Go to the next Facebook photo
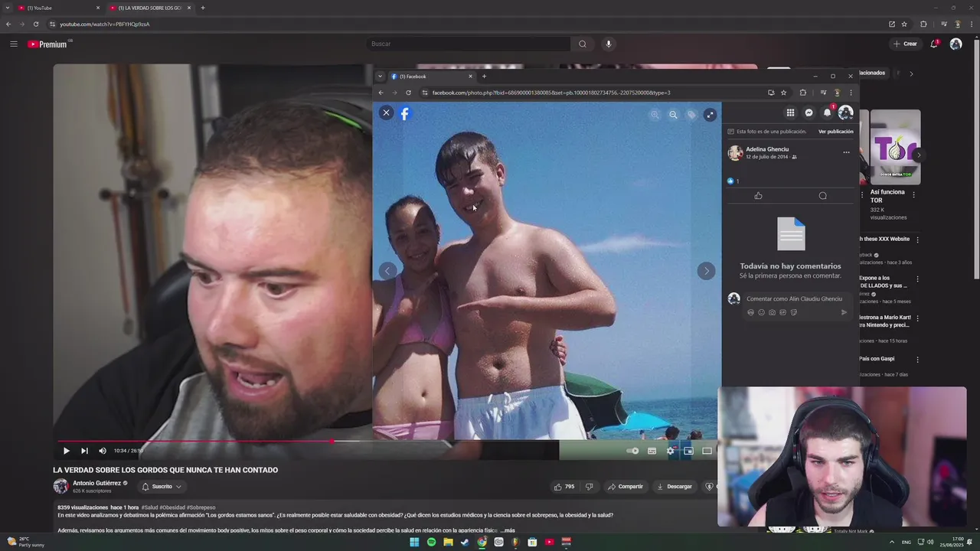The image size is (980, 551). pyautogui.click(x=706, y=270)
